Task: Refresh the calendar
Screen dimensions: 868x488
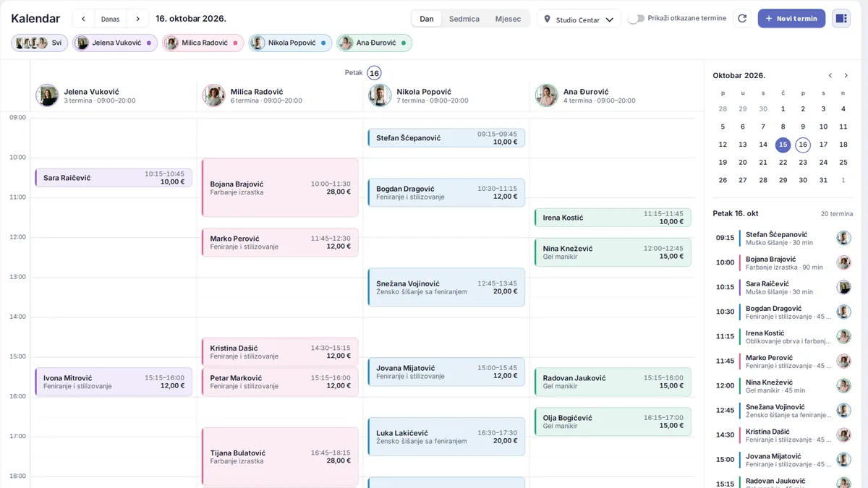Action: coord(742,19)
